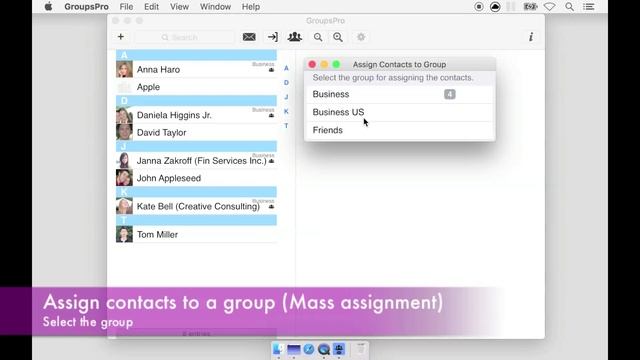The image size is (640, 360).
Task: Click Anna Haro's Business group icon
Action: pos(271,70)
